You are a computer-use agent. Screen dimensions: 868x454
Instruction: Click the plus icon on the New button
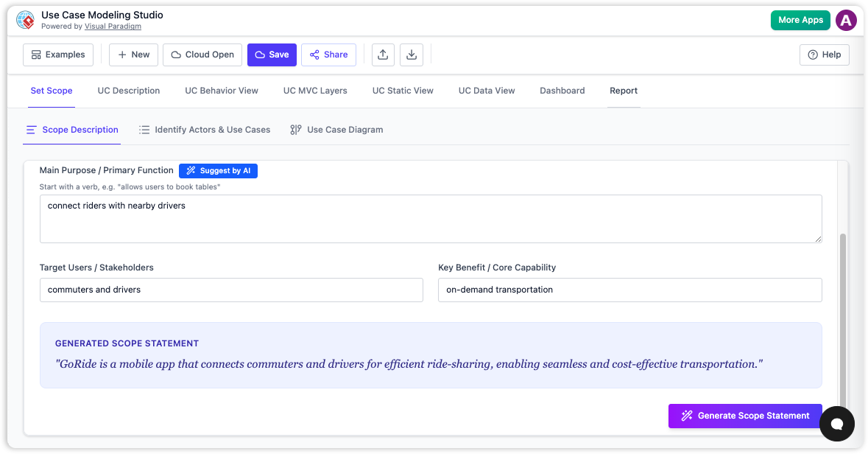click(121, 54)
